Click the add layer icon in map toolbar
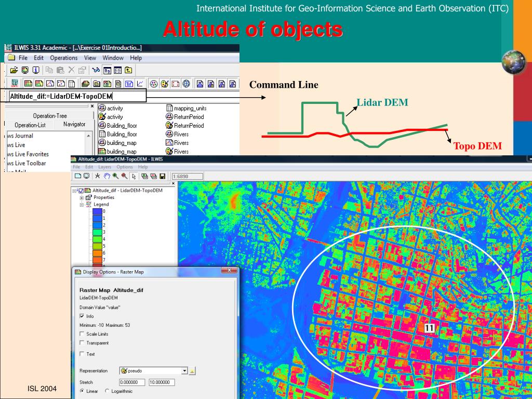This screenshot has height=399, width=532. click(x=144, y=176)
